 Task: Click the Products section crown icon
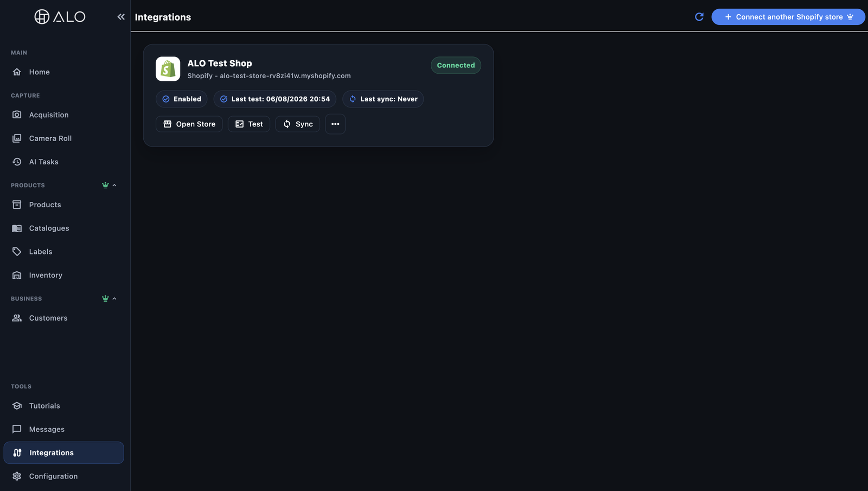[105, 186]
